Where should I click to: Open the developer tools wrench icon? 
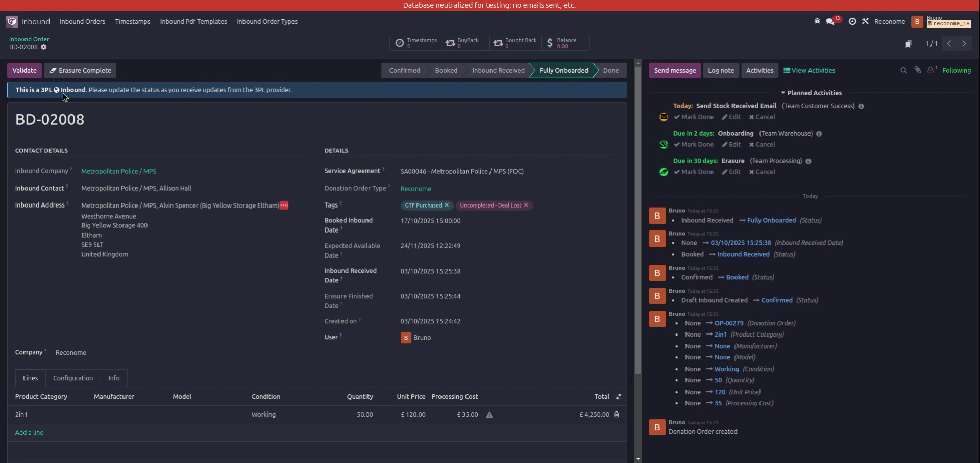point(866,21)
